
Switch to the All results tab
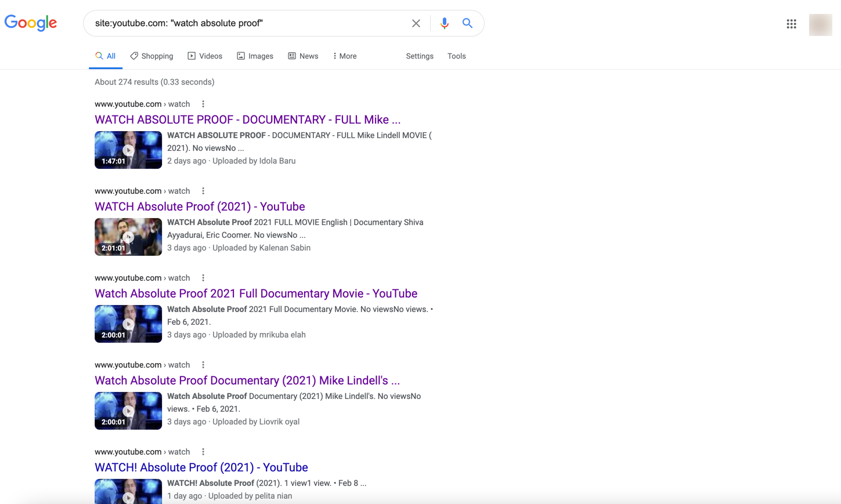(105, 56)
